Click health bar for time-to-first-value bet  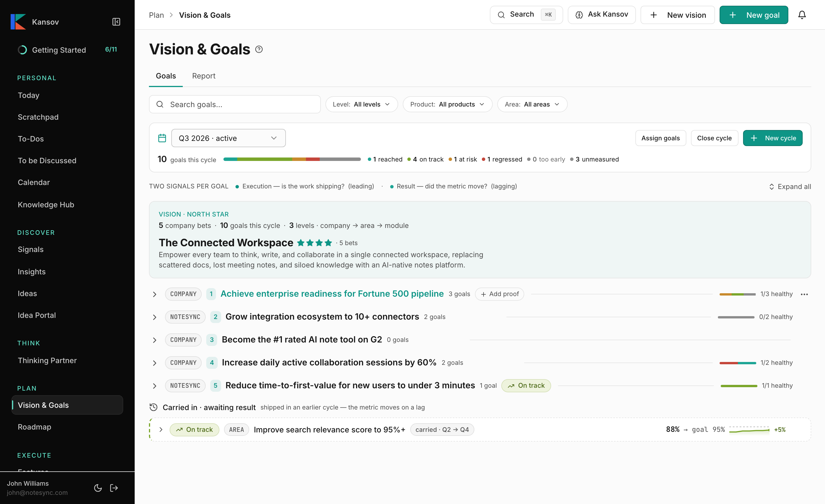point(738,386)
